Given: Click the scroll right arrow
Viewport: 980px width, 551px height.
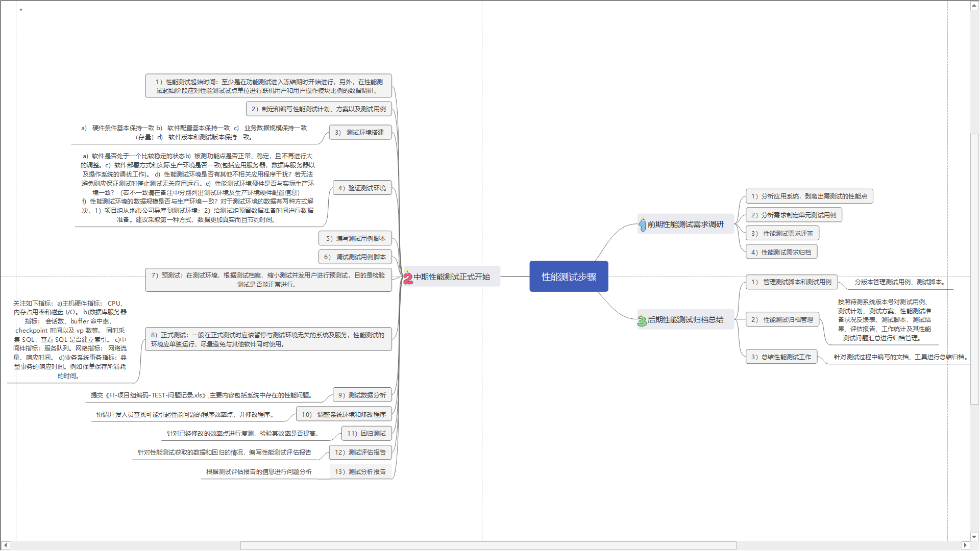Looking at the screenshot, I should [965, 545].
